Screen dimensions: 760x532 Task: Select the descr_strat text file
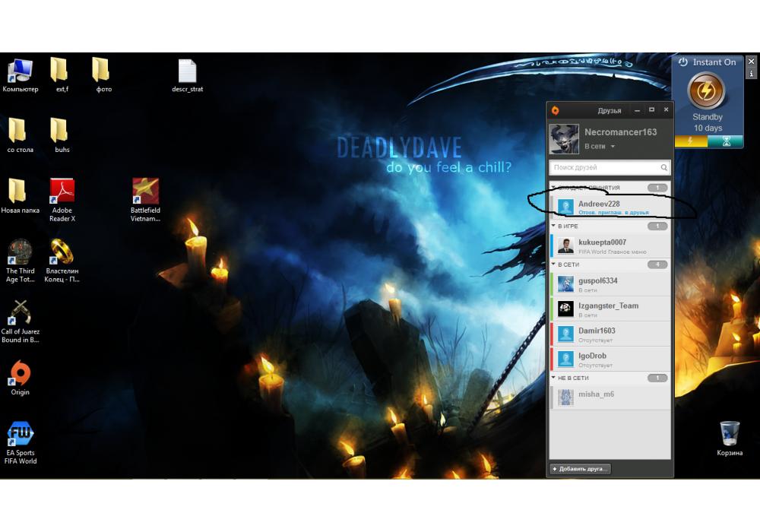[x=187, y=75]
